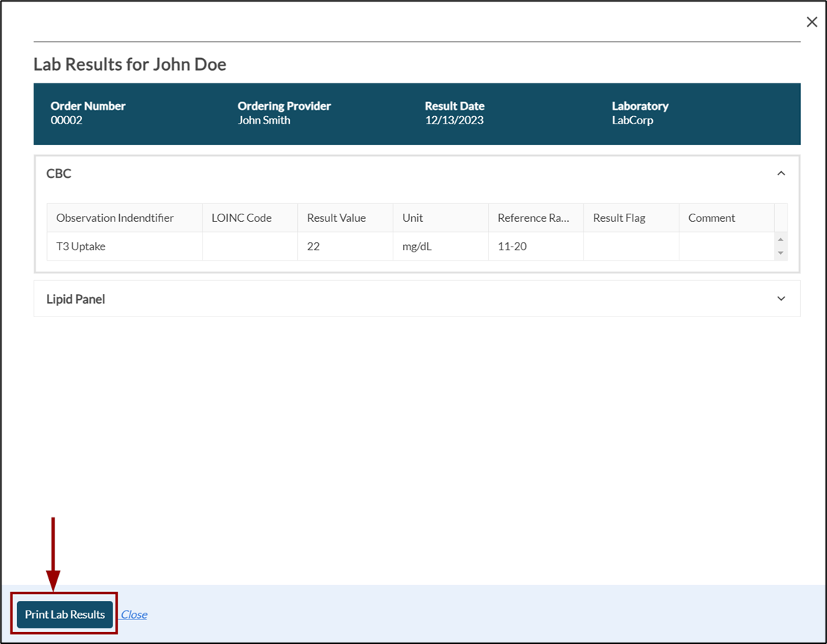Click the LOINC Code column header

pos(241,218)
